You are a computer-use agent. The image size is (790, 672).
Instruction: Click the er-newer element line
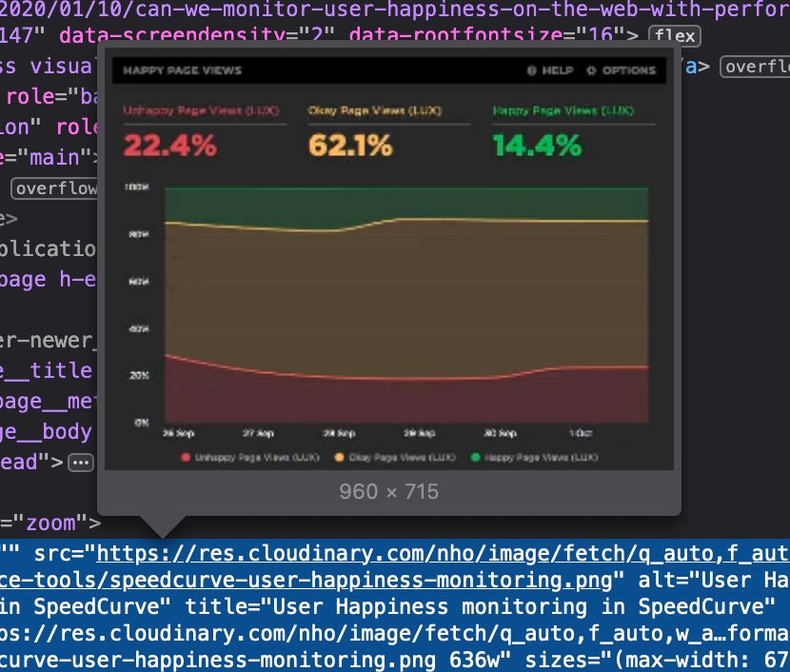tap(48, 341)
